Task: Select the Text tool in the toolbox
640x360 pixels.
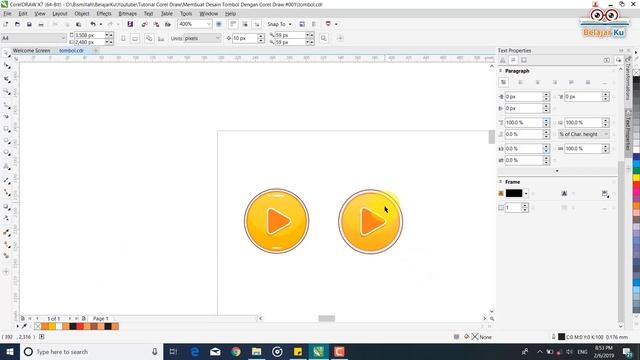Action: pos(6,167)
